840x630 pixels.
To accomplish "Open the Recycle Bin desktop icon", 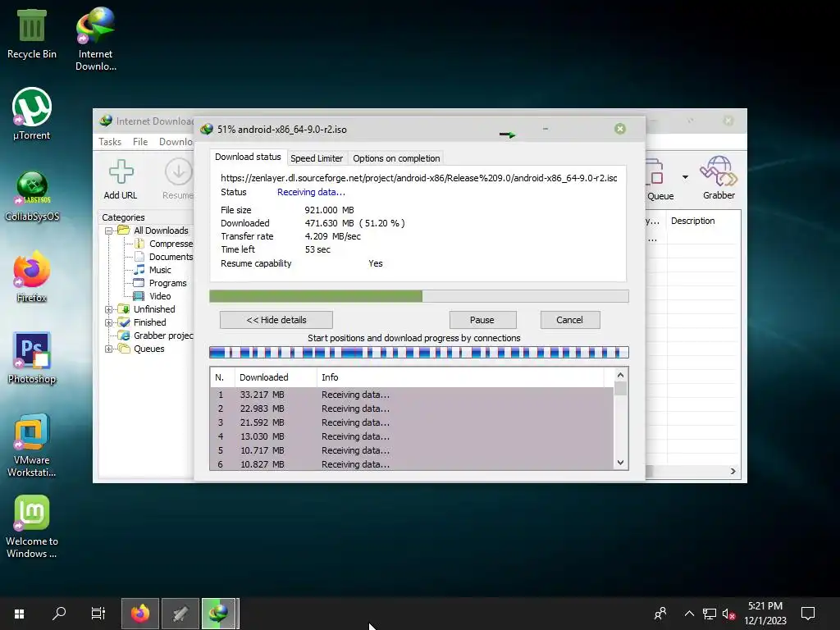I will coord(32,34).
